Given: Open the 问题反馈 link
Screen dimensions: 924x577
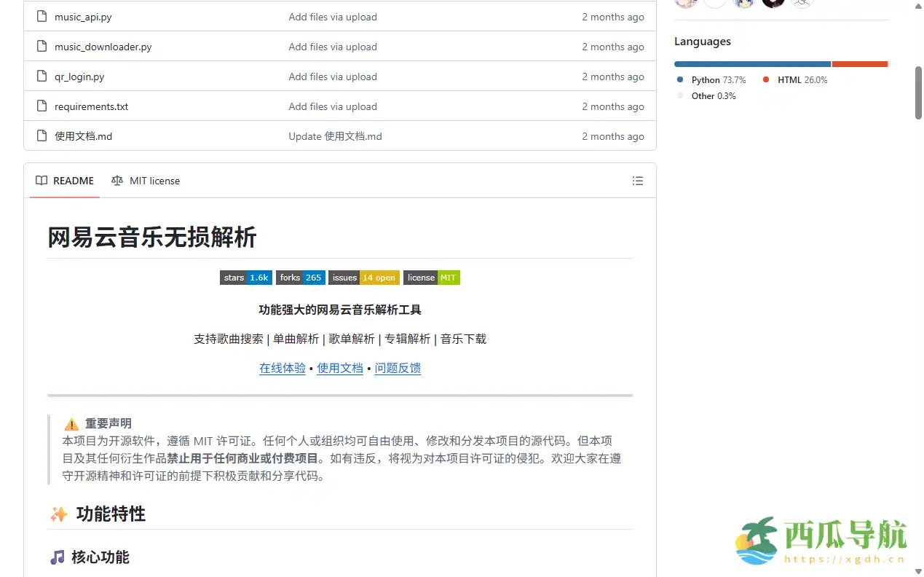Looking at the screenshot, I should (x=398, y=368).
